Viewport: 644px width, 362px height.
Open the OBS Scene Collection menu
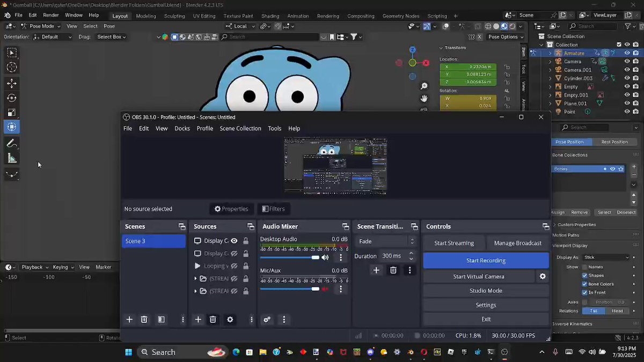240,129
